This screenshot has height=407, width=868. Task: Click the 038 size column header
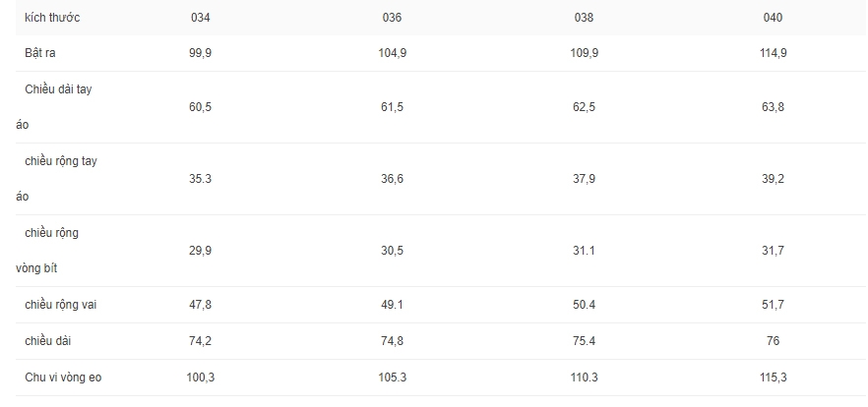click(x=584, y=18)
